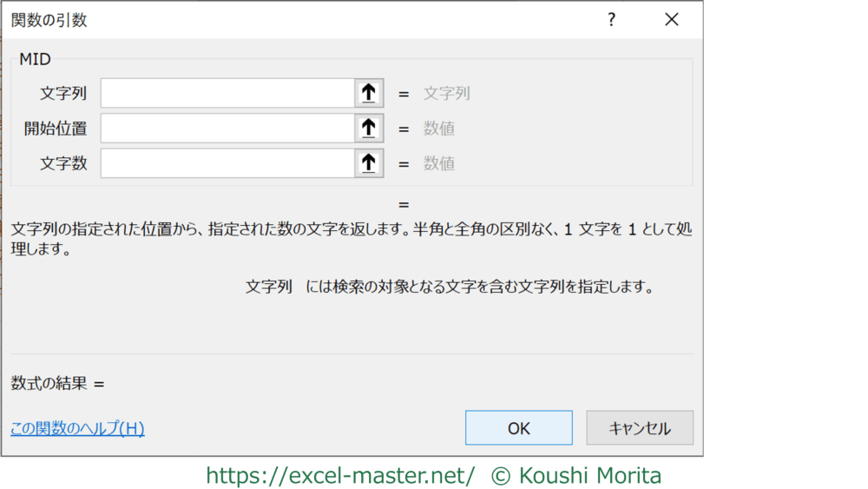
Task: Click the 数式の結果 = text
Action: point(57,383)
